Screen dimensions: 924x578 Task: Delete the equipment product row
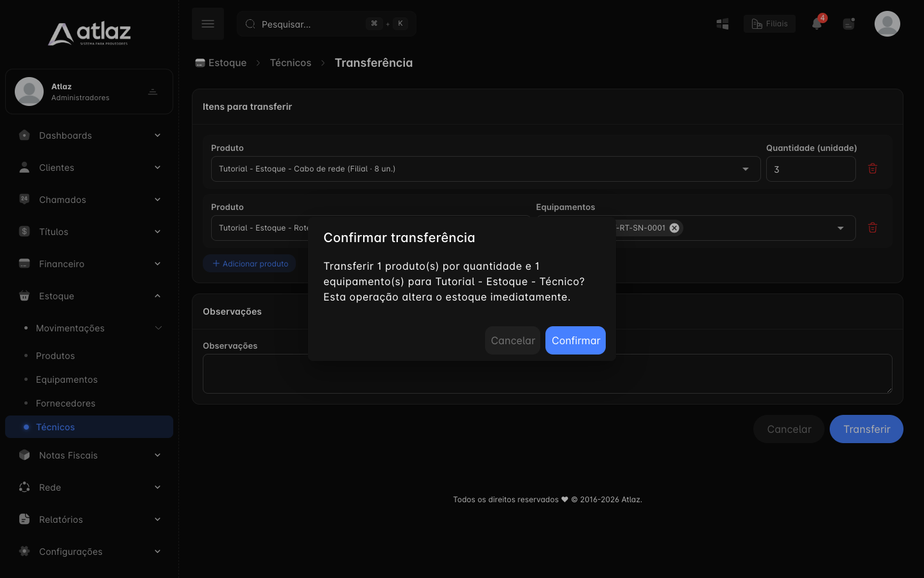(x=873, y=227)
